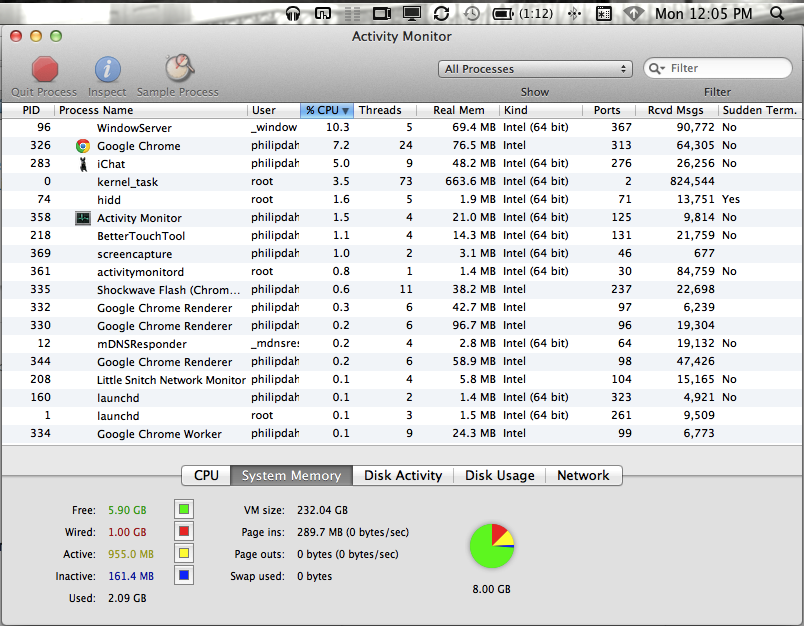Select the Little Snitch Network Monitor row
Image resolution: width=804 pixels, height=626 pixels.
pos(401,379)
